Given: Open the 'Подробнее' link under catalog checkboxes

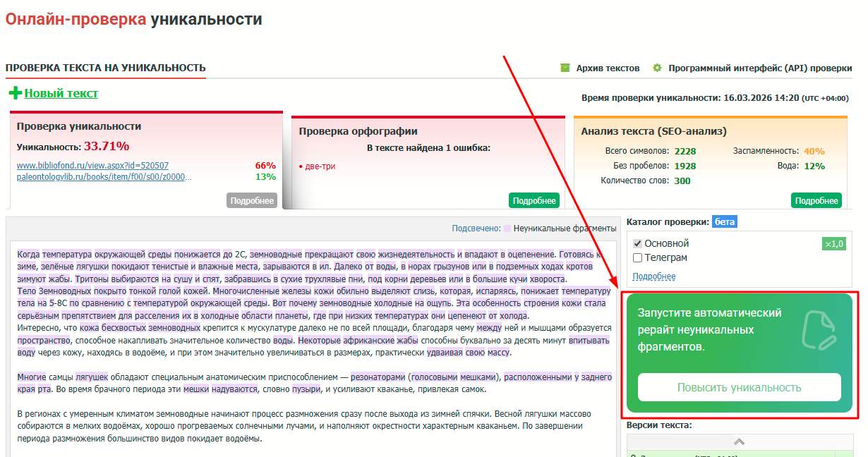Looking at the screenshot, I should pos(653,276).
